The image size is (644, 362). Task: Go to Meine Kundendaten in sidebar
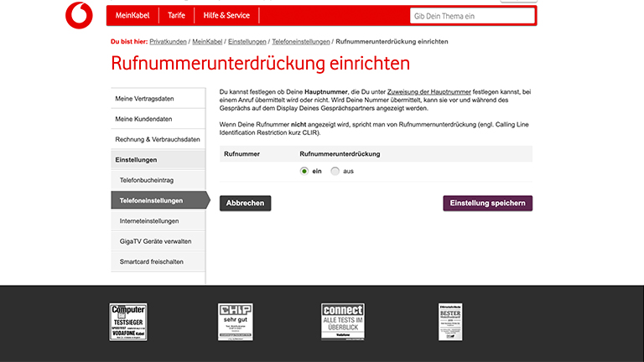point(158,119)
